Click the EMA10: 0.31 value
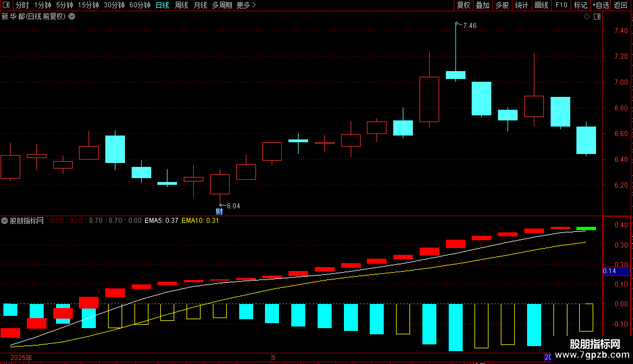This screenshot has width=633, height=364. click(200, 221)
